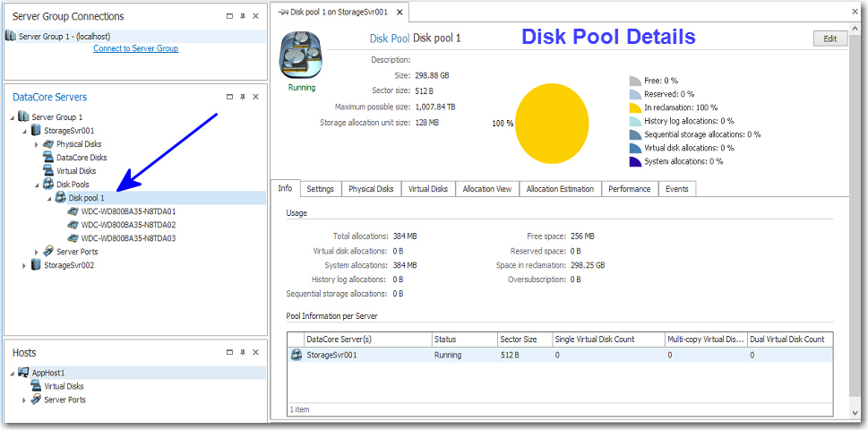The image size is (868, 430).
Task: Click the Virtual Disks icon under StorageSvr001
Action: 48,171
